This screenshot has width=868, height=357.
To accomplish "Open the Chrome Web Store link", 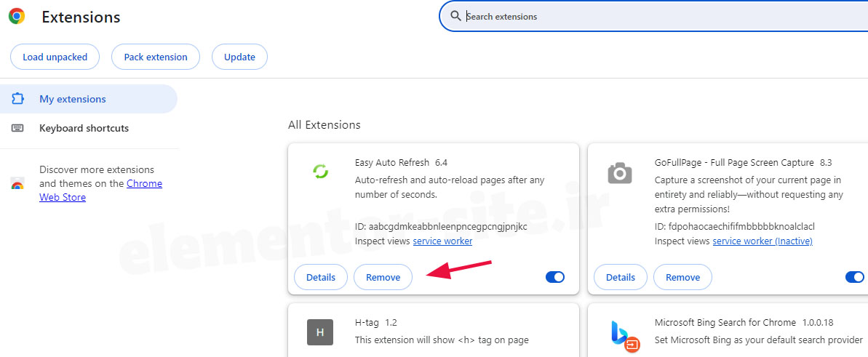I will (x=144, y=184).
